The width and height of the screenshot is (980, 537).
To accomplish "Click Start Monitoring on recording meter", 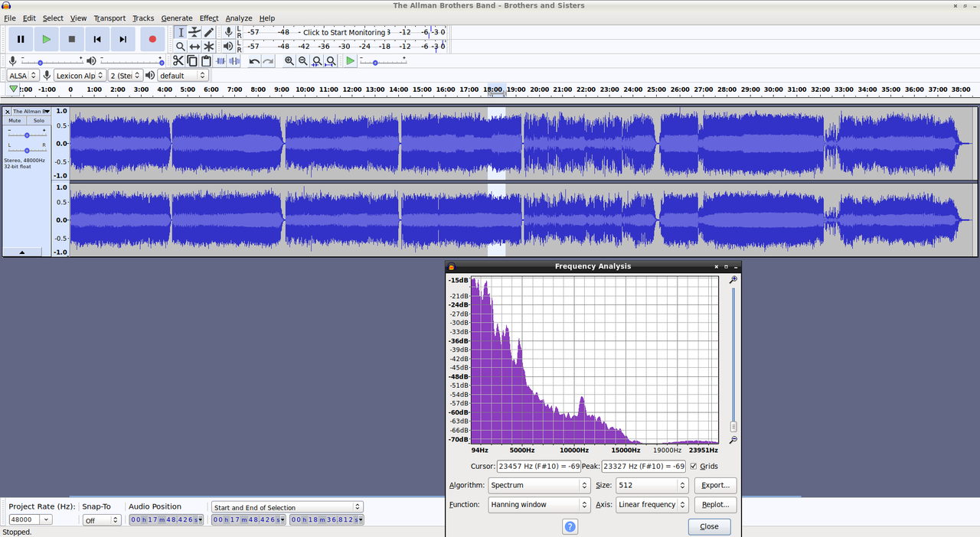I will click(344, 32).
